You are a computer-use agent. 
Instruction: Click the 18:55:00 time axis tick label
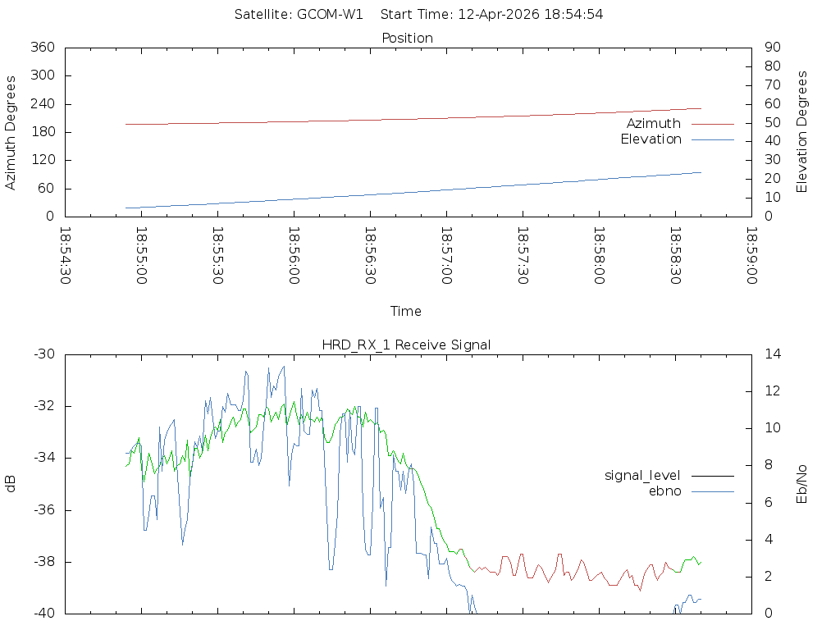pyautogui.click(x=141, y=255)
